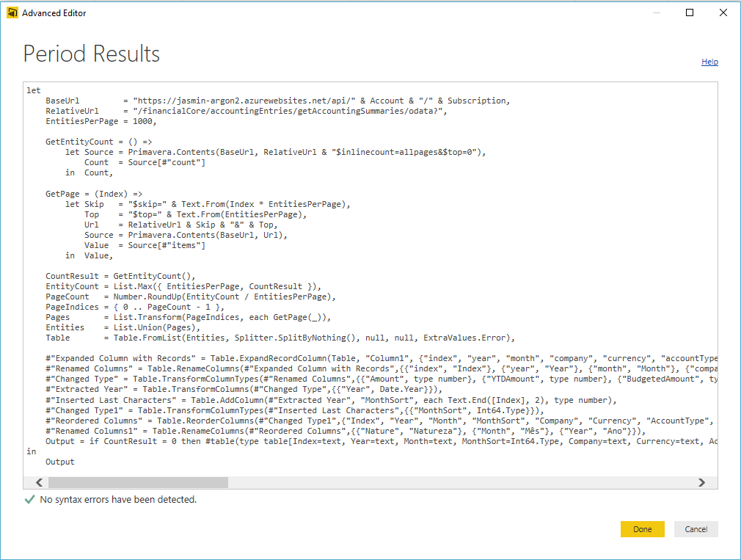Screen dimensions: 741x560
Task: Open the Help link
Action: coord(709,62)
